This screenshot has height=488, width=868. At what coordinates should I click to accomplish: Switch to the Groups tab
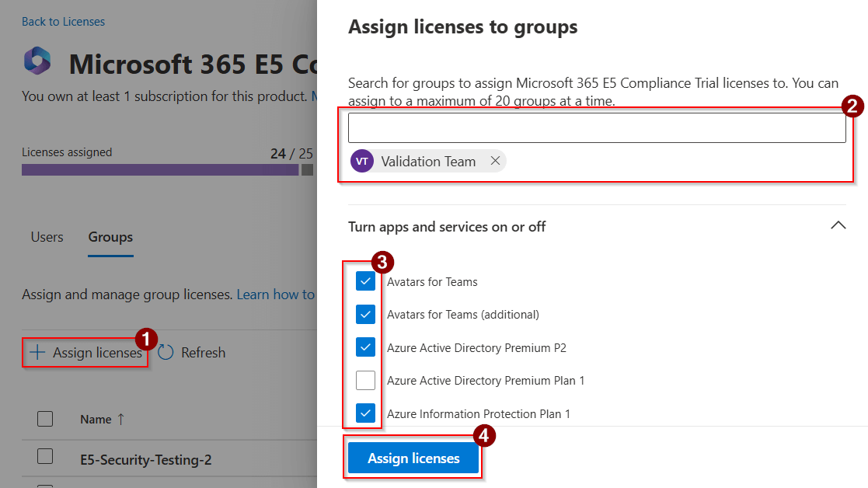point(110,237)
